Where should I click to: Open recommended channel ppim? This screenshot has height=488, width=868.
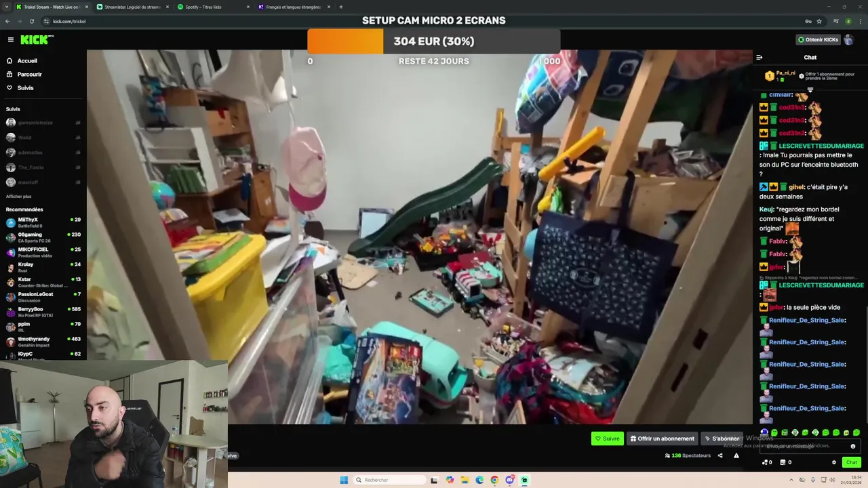pyautogui.click(x=43, y=327)
